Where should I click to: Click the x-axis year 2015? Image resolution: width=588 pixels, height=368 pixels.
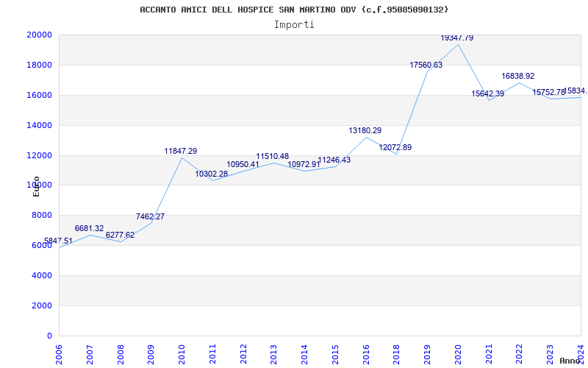tap(335, 354)
